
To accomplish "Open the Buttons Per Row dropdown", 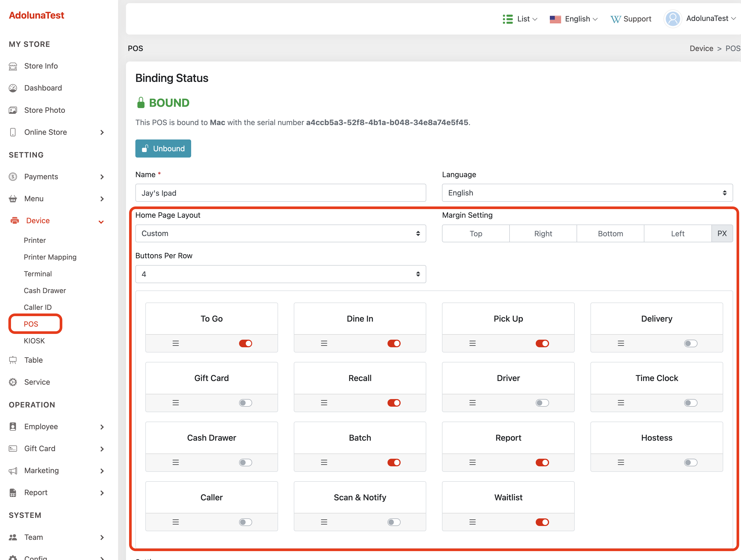I will tap(280, 274).
